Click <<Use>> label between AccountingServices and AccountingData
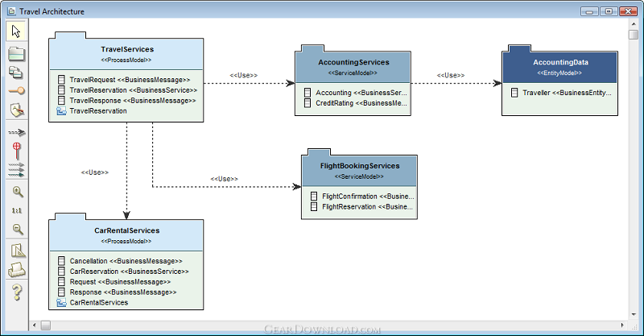The image size is (644, 336). (451, 75)
